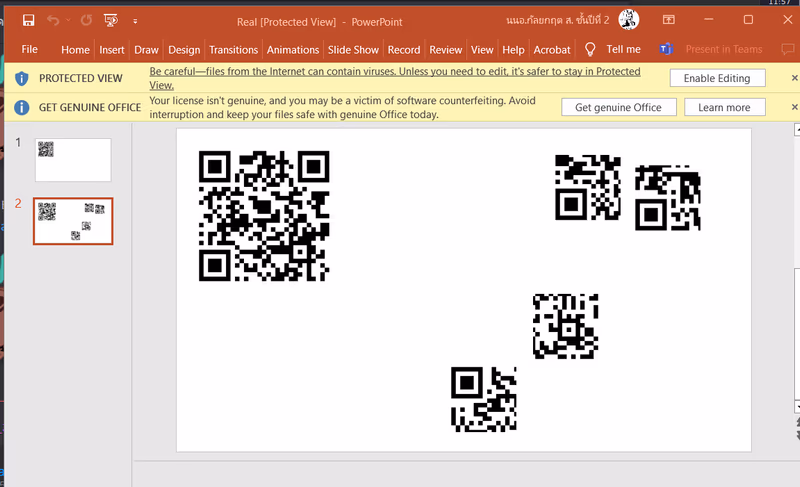Click the Redo/Repeat icon
This screenshot has height=487, width=800.
pyautogui.click(x=86, y=20)
